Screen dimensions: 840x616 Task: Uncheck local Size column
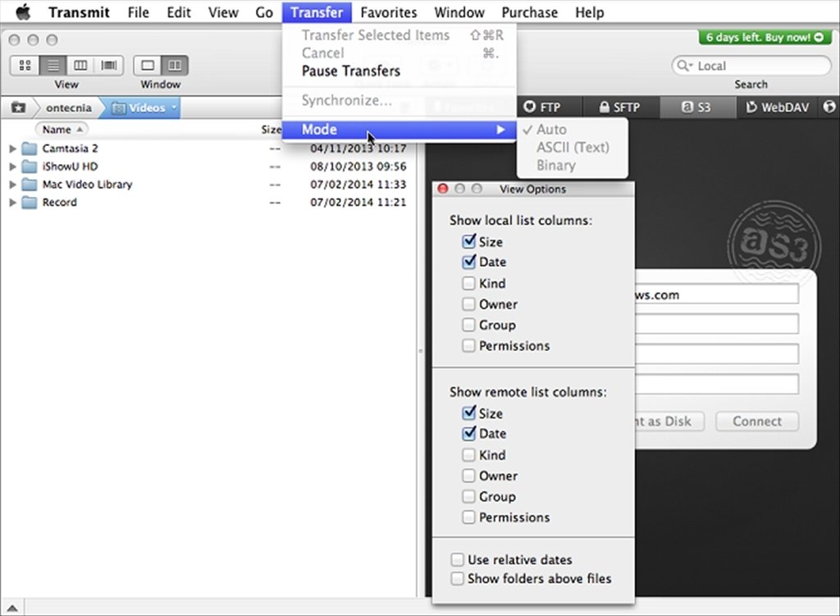[468, 242]
